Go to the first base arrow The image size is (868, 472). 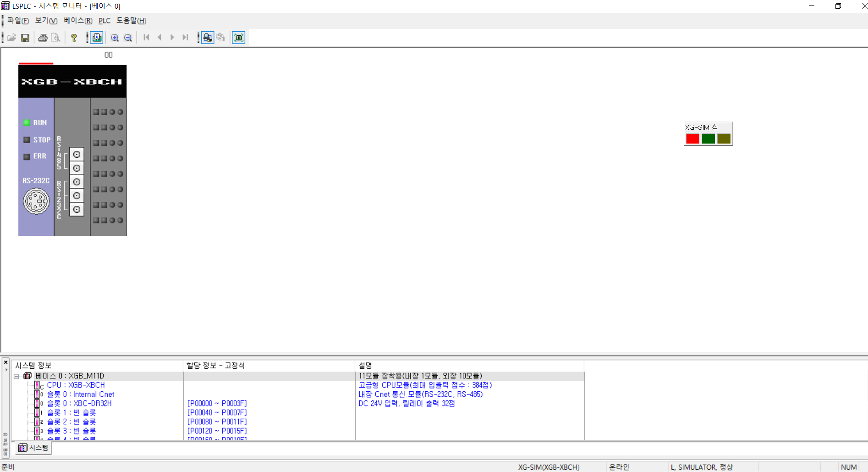click(146, 38)
